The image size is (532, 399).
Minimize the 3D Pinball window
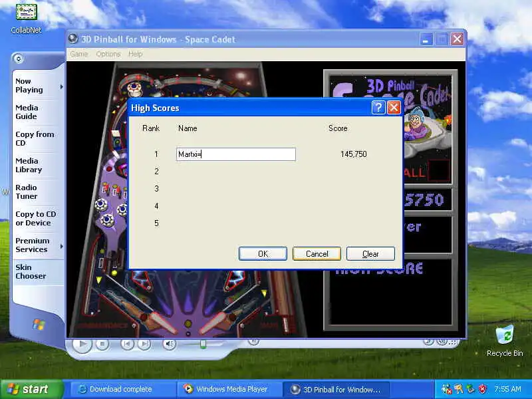(x=426, y=39)
